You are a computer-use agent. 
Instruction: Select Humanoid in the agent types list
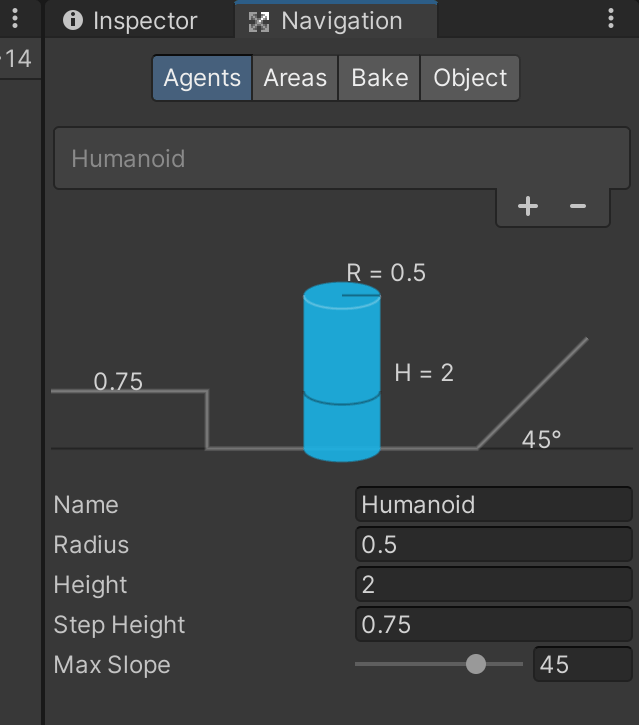click(342, 159)
